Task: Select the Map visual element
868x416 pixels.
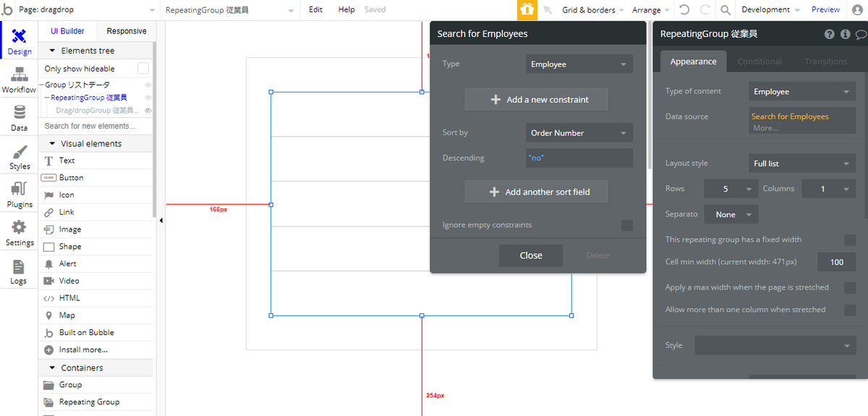Action: click(x=97, y=315)
